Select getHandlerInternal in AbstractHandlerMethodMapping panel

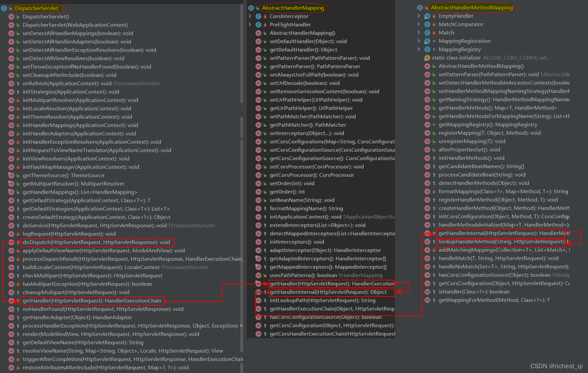504,233
